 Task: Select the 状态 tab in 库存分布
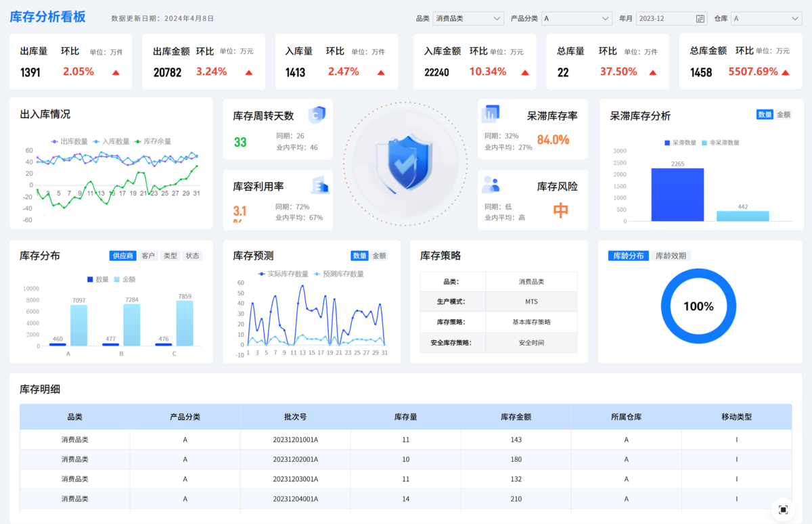[193, 256]
